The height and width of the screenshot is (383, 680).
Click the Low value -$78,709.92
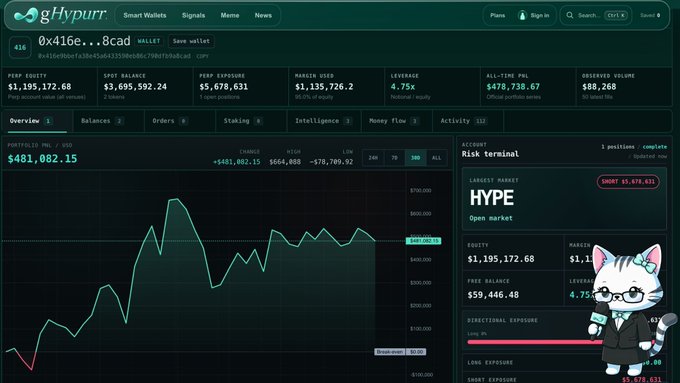tap(331, 162)
